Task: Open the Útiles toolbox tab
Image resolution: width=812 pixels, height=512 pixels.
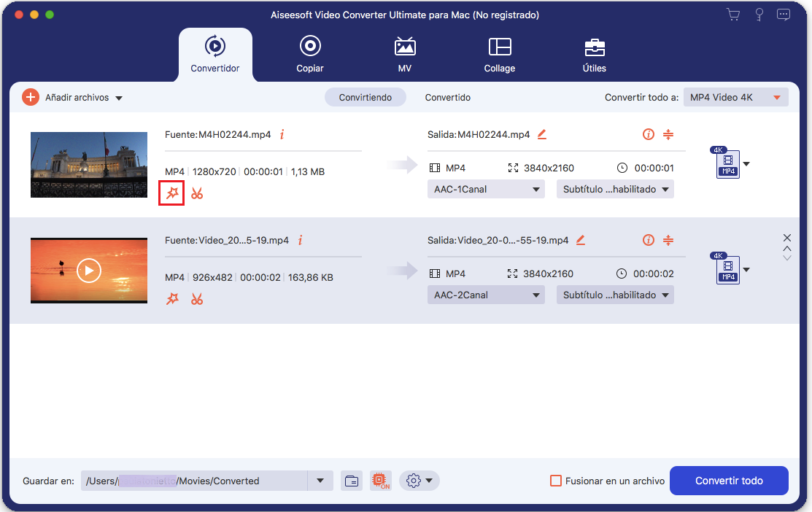Action: point(594,55)
